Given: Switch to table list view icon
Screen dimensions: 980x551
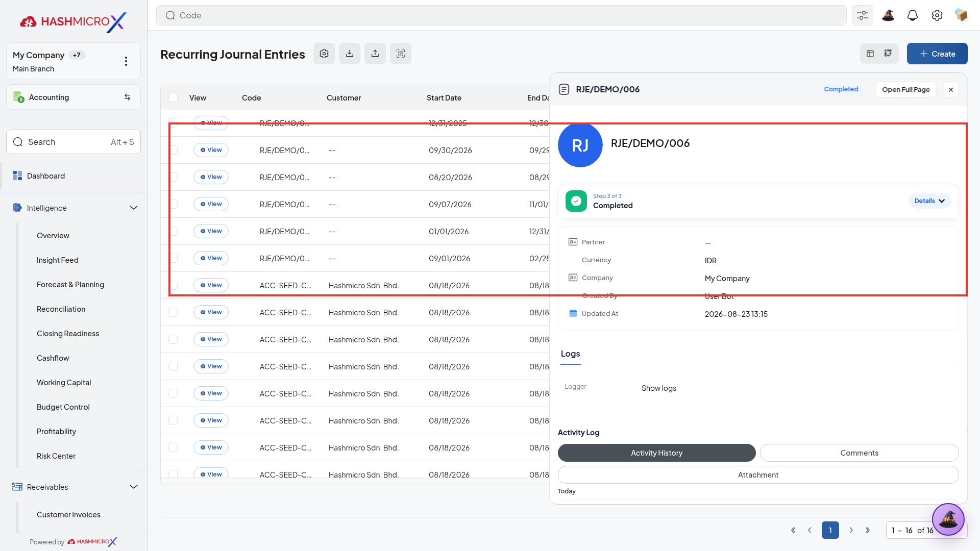Looking at the screenshot, I should tap(870, 54).
